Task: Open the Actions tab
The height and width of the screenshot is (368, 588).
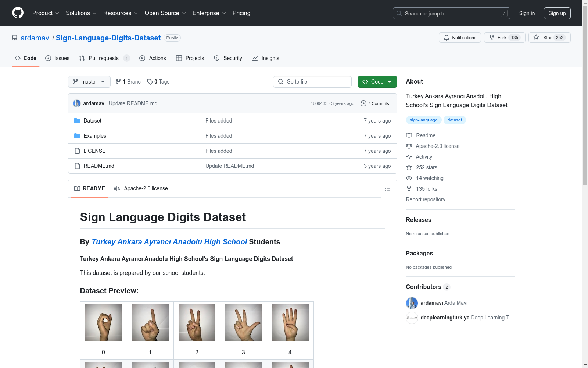Action: 153,58
